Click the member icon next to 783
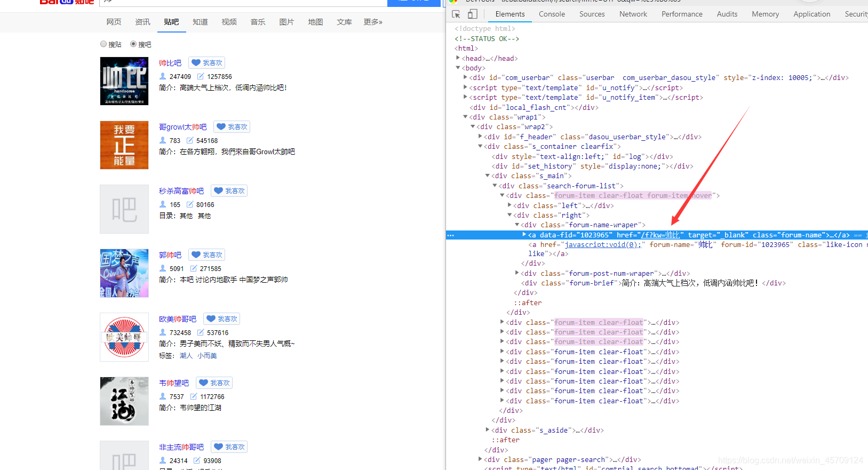This screenshot has width=868, height=470. coord(163,140)
